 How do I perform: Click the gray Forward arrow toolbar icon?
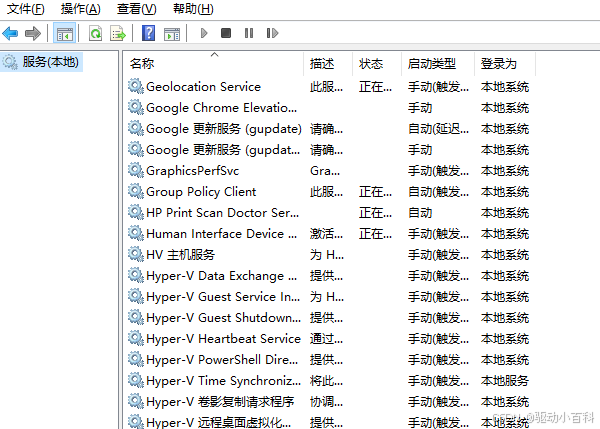pos(33,33)
